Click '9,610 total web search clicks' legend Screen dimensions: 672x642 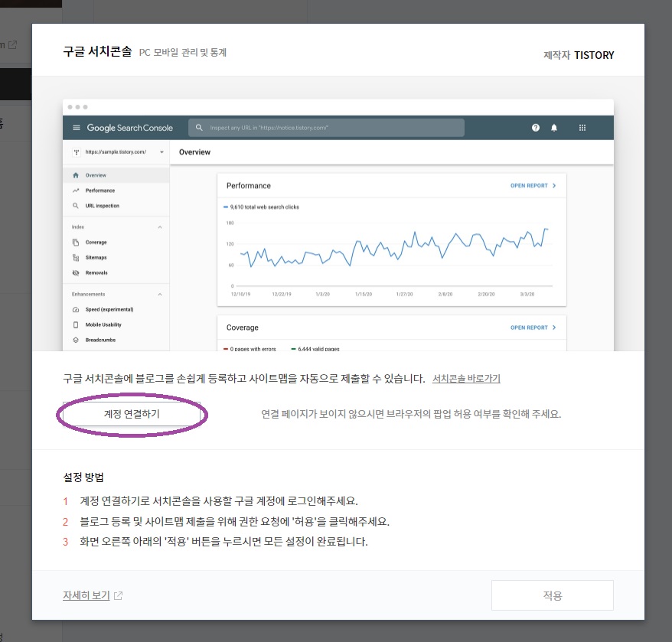[x=264, y=207]
